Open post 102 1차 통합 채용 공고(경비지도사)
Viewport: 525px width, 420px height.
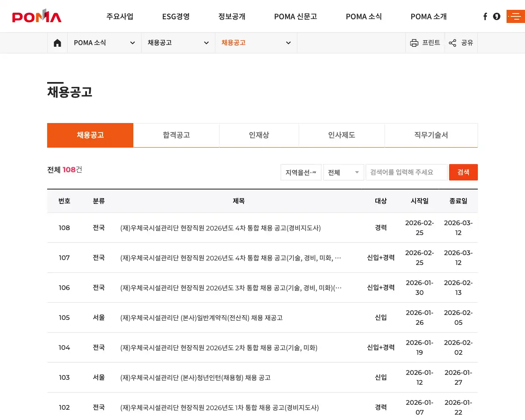tap(219, 408)
